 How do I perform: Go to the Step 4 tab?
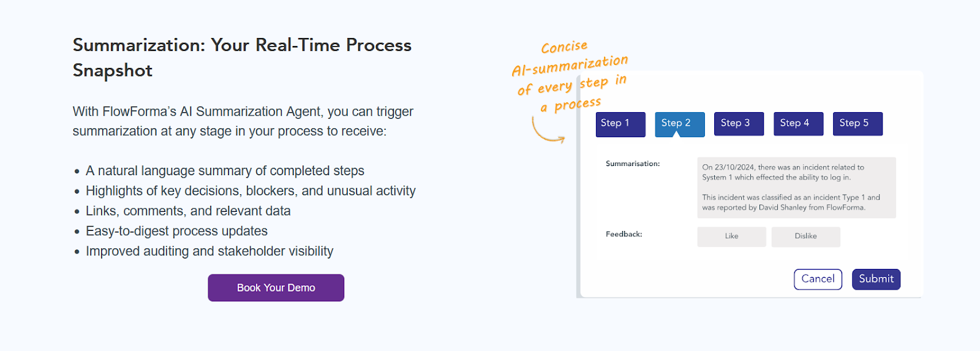[797, 124]
